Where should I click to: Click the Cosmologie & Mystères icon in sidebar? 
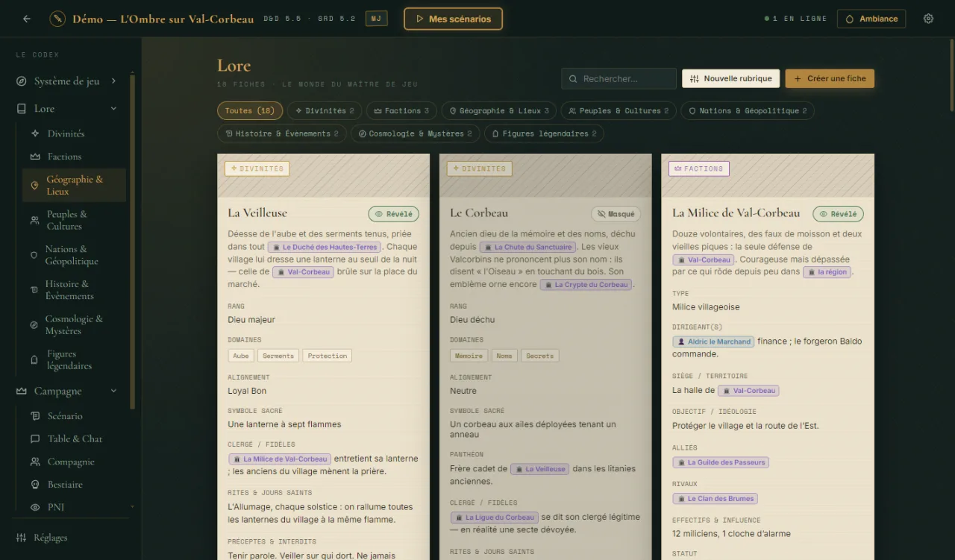point(34,325)
